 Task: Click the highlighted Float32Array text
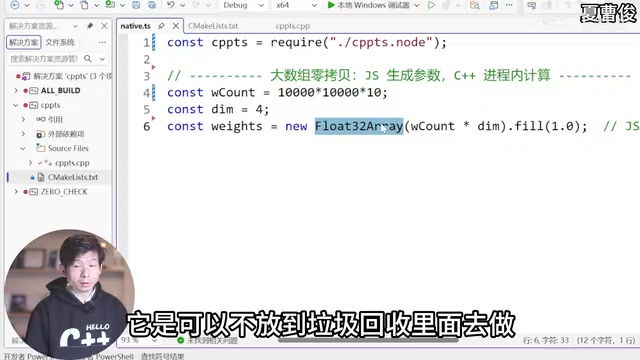pyautogui.click(x=359, y=126)
